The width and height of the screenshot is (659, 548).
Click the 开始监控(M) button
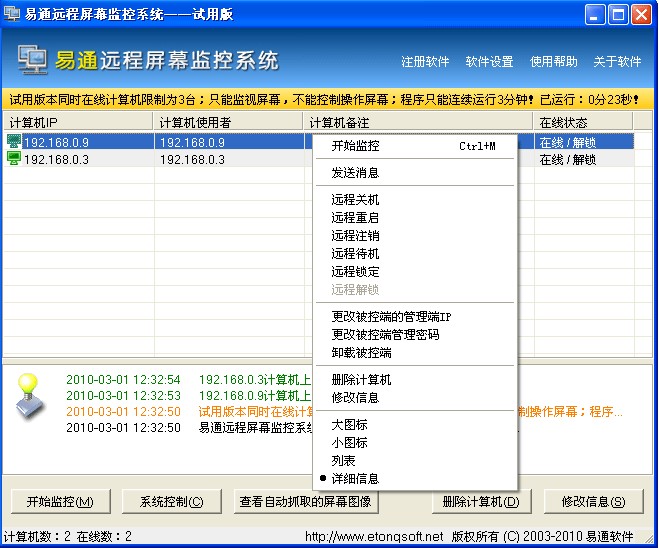(61, 501)
